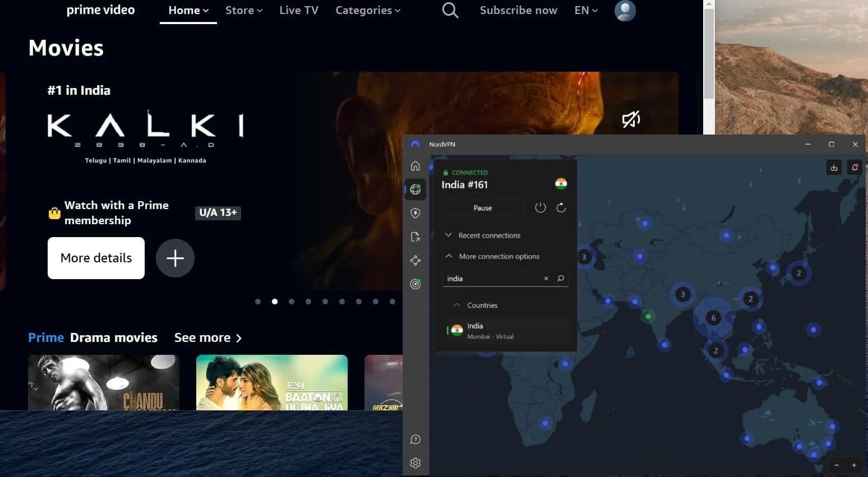This screenshot has height=477, width=868.
Task: Clear the india search field with the X
Action: (x=546, y=278)
